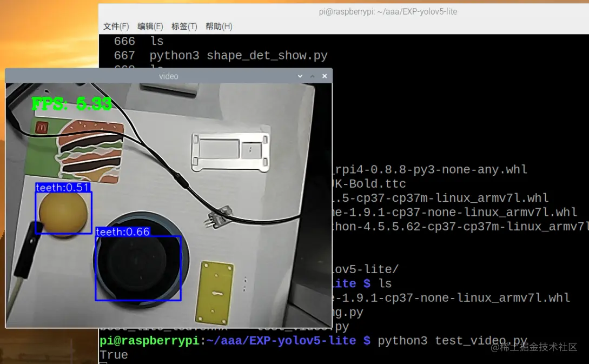This screenshot has width=589, height=364.
Task: Click the pi@raspberrypi prompt text
Action: click(x=149, y=341)
